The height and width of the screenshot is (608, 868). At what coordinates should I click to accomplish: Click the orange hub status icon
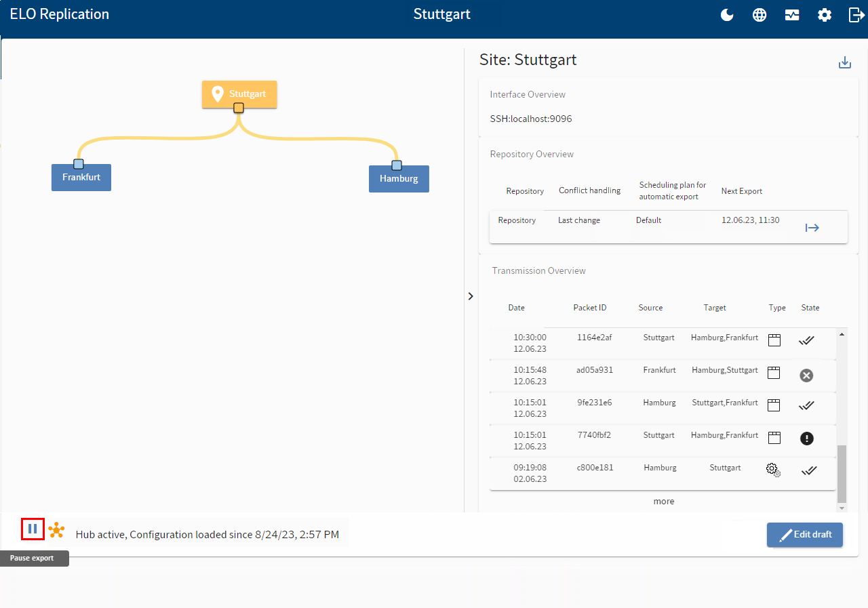click(x=56, y=530)
